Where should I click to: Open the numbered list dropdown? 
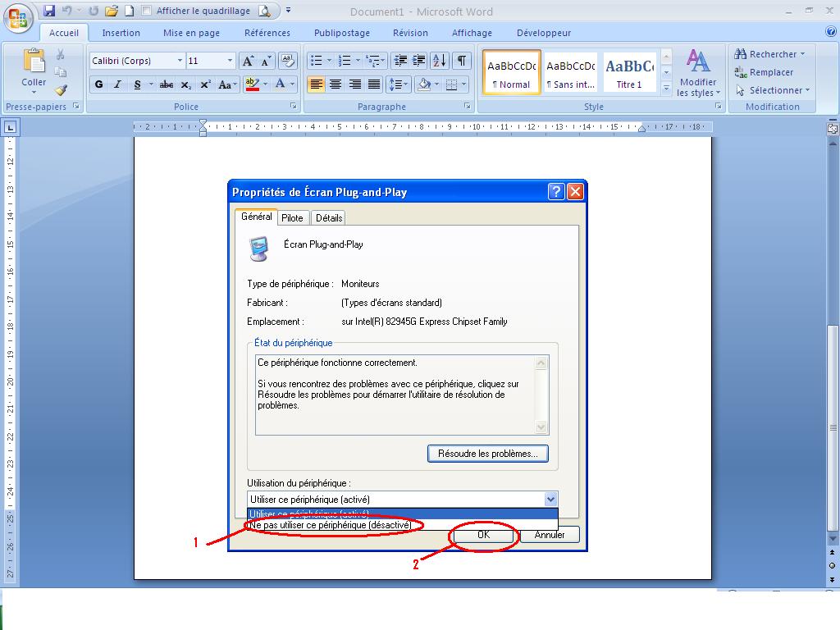tap(358, 61)
